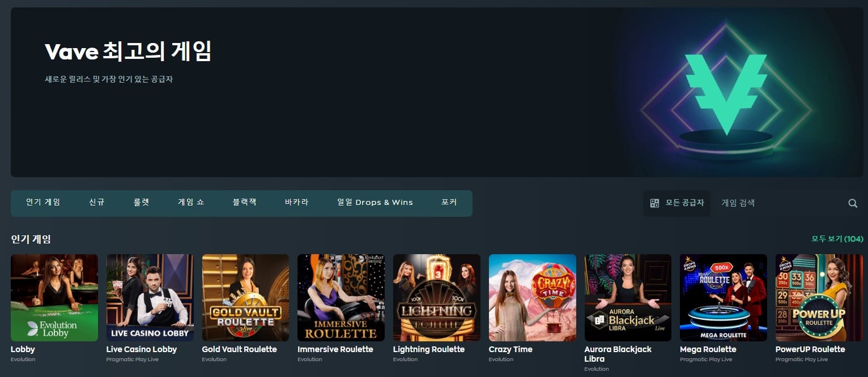Viewport: 868px width, 377px height.
Task: Open the 일일 Drops & Wins tab
Action: coord(375,203)
